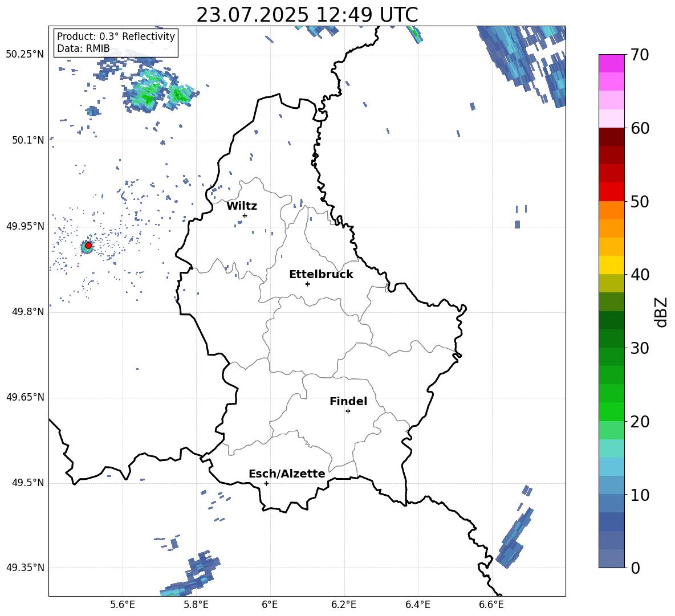
Task: Click the Product: 0.3° Reflectivity text
Action: pyautogui.click(x=116, y=36)
